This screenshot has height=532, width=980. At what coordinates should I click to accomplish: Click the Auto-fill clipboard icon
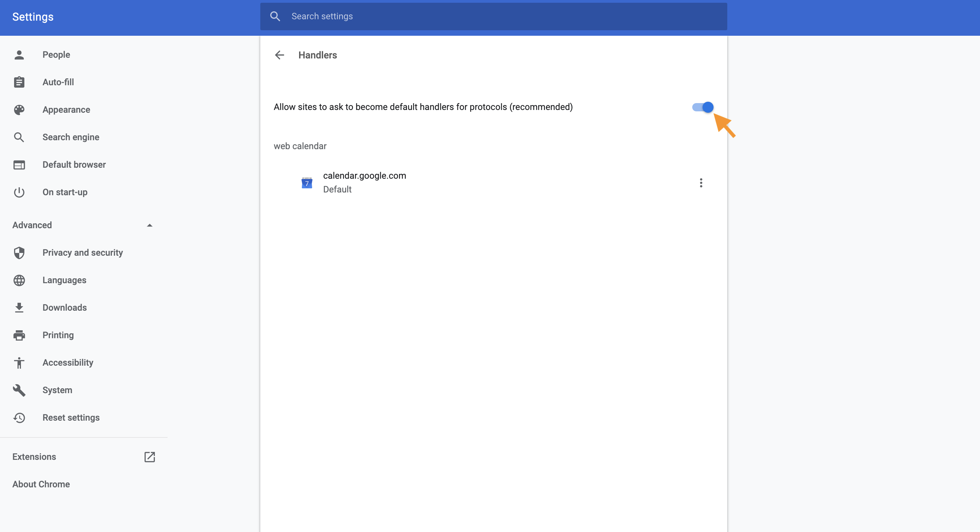click(x=19, y=82)
